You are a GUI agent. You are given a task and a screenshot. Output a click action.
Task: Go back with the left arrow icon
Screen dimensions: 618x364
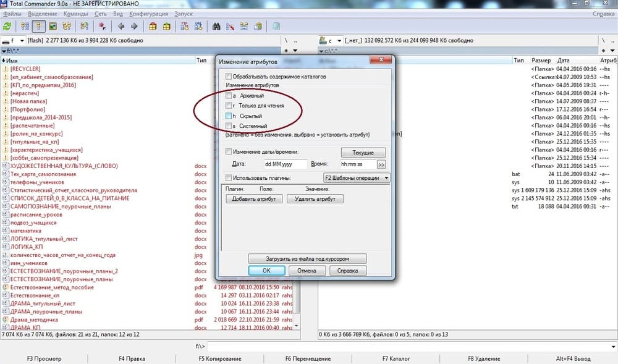coord(121,27)
